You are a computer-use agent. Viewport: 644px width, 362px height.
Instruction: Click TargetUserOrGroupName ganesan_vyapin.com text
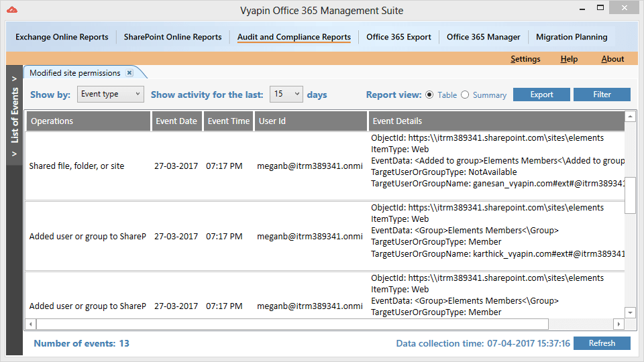(498, 184)
